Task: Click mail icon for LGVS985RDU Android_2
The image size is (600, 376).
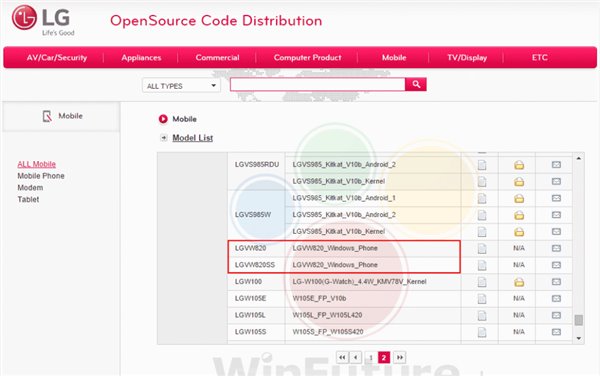Action: point(556,164)
